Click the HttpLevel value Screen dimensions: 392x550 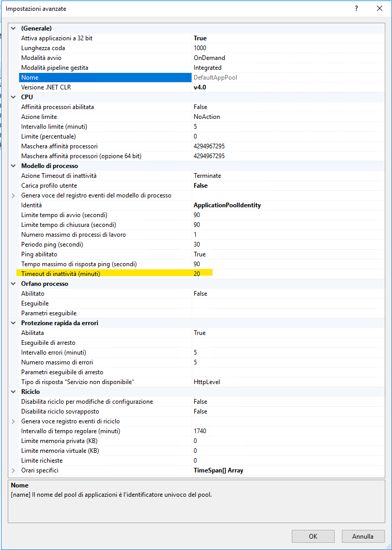pos(207,382)
